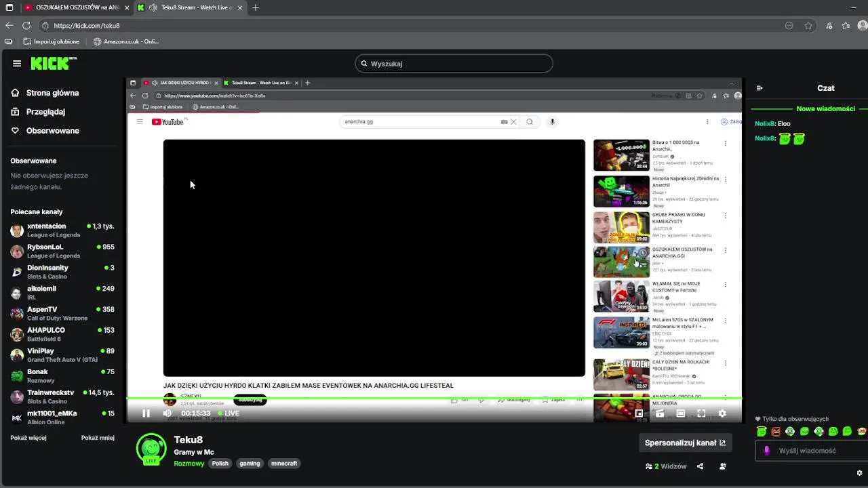Reload the kick.com page
This screenshot has width=868, height=488.
(x=26, y=25)
